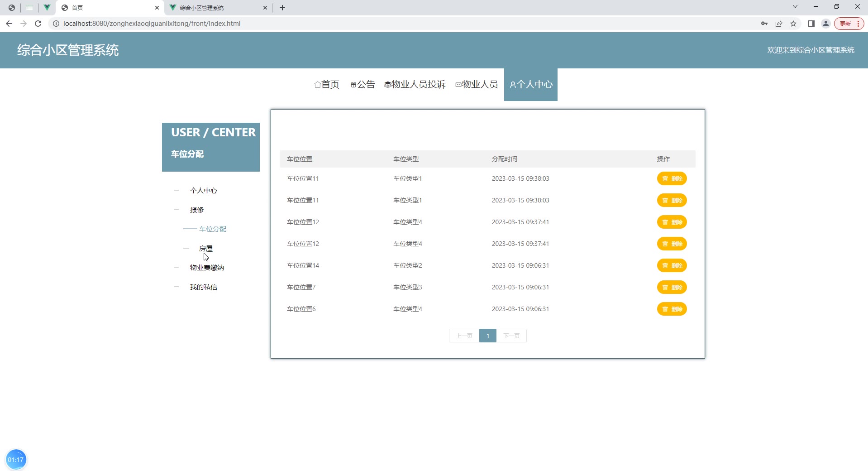Click the browser reload page icon
The image size is (868, 471).
[38, 24]
